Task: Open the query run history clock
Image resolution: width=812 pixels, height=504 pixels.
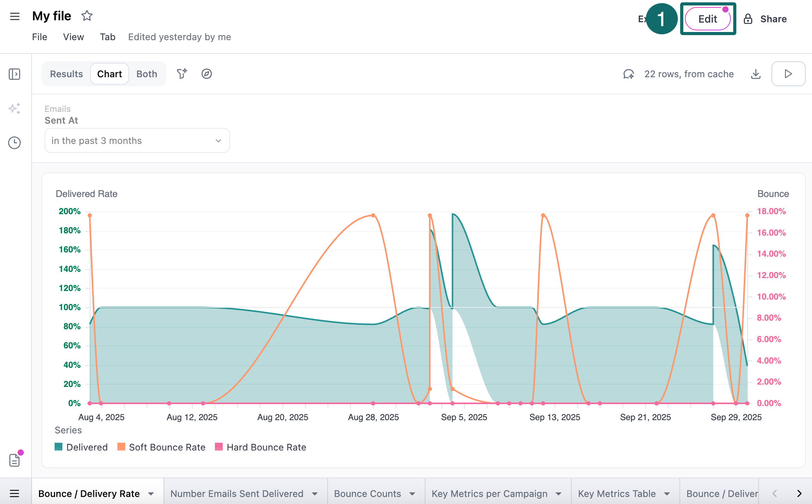Action: click(14, 143)
